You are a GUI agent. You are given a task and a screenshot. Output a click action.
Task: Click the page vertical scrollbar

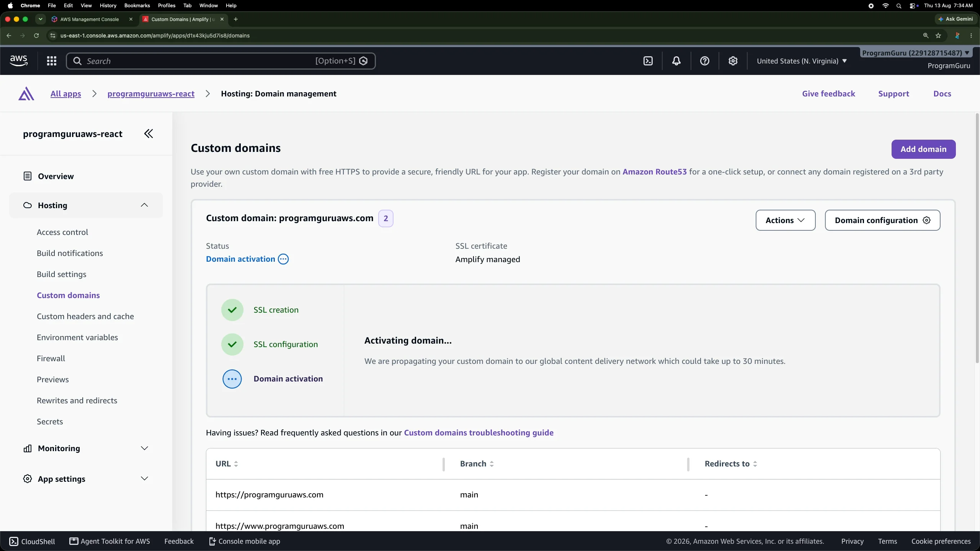(977, 238)
